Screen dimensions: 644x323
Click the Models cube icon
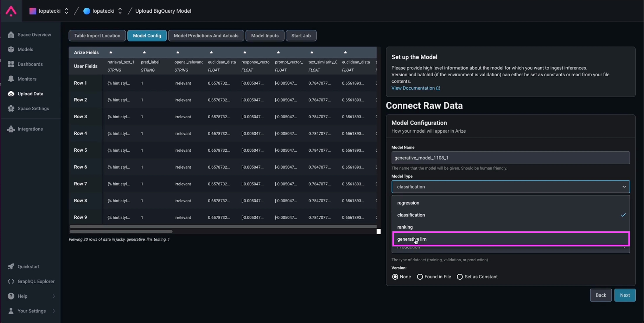[x=11, y=49]
